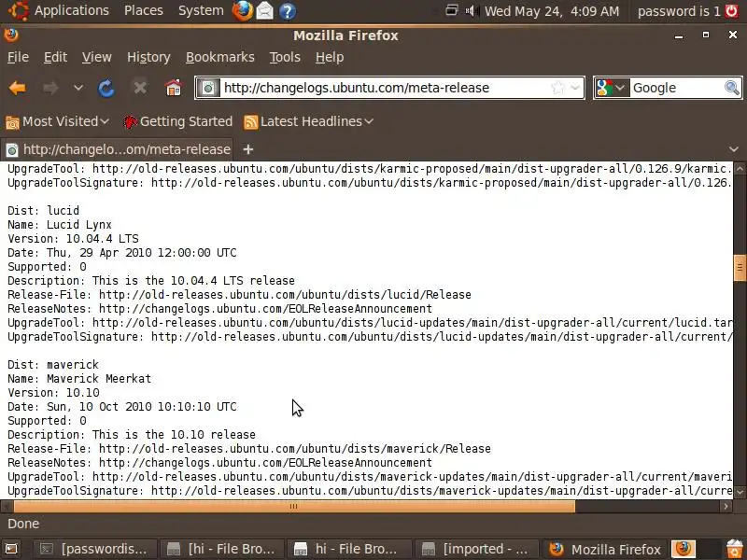Click the vertical scrollbar up arrow
The height and width of the screenshot is (560, 747).
(740, 168)
